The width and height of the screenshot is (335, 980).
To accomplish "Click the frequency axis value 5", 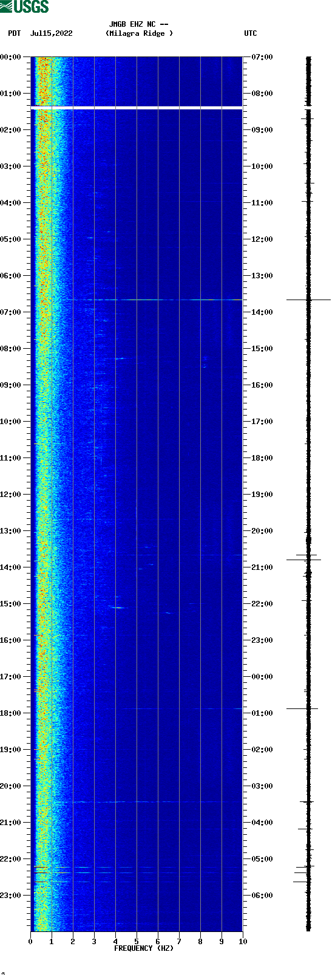I will (137, 942).
